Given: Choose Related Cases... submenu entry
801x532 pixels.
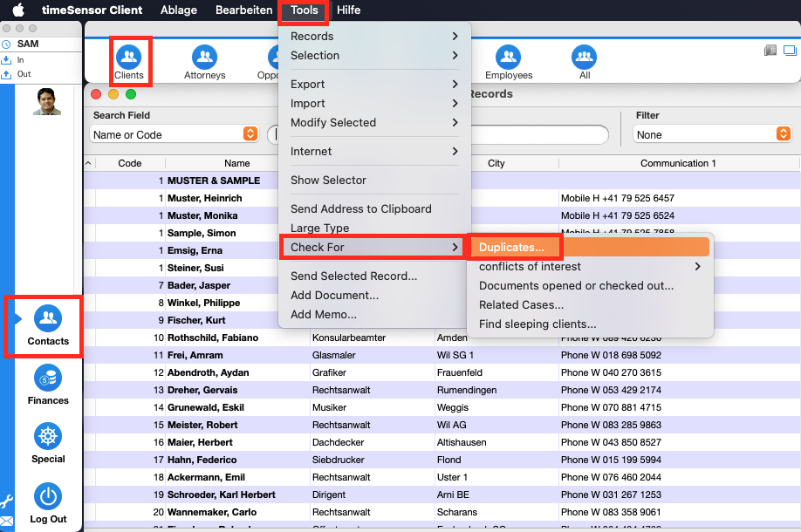Looking at the screenshot, I should 590,304.
